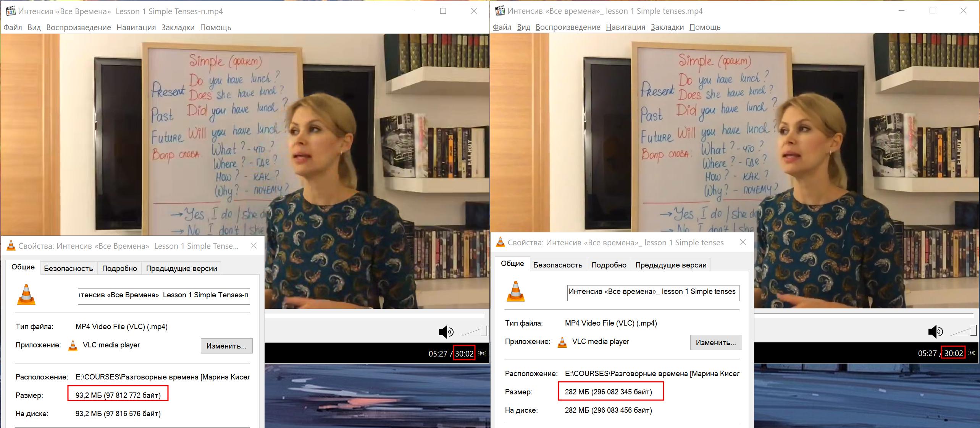The image size is (980, 428).
Task: Open Воспроизведение menu in the right player
Action: [x=568, y=27]
